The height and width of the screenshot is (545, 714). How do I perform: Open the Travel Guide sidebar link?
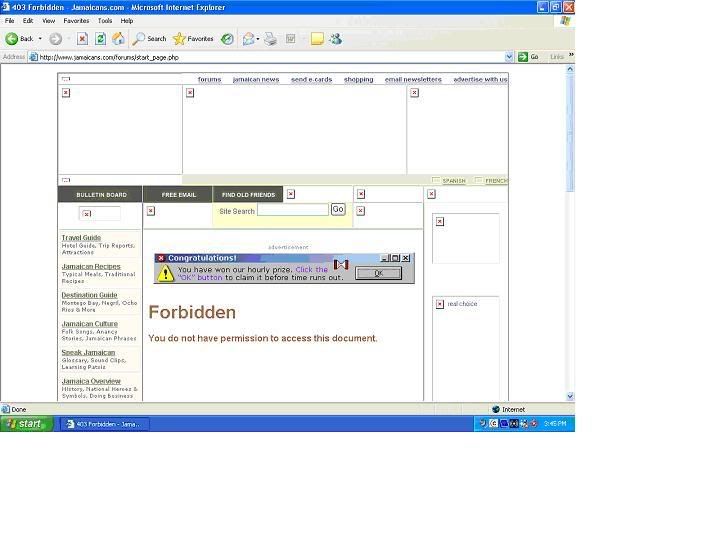(x=81, y=238)
